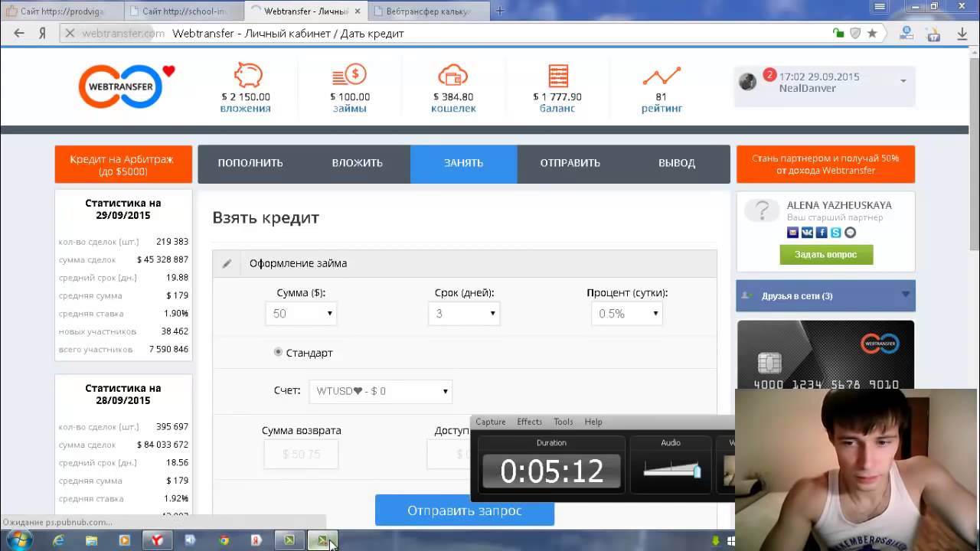Click the Кредит на Арбитраж orange banner
Viewport: 980px width, 551px height.
(122, 165)
